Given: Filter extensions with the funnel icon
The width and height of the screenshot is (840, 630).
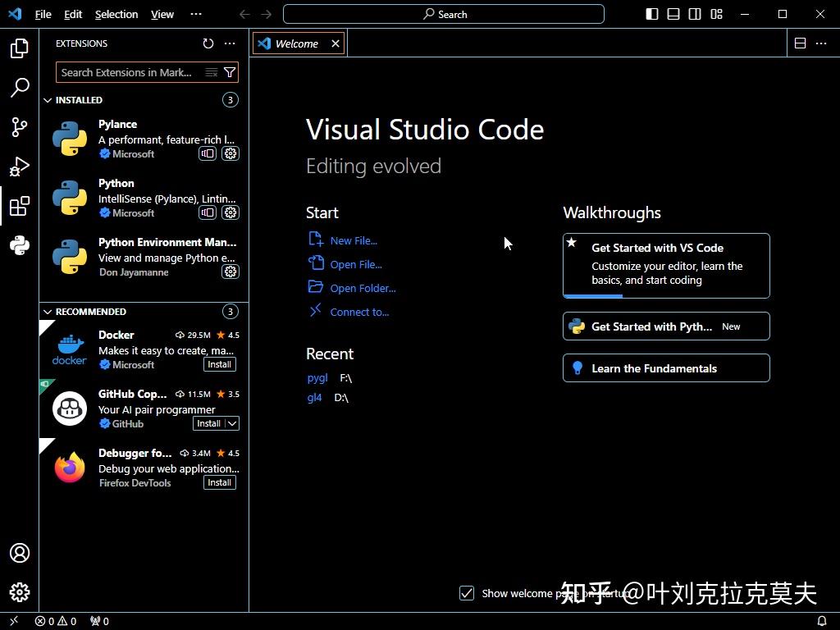Looking at the screenshot, I should click(230, 72).
